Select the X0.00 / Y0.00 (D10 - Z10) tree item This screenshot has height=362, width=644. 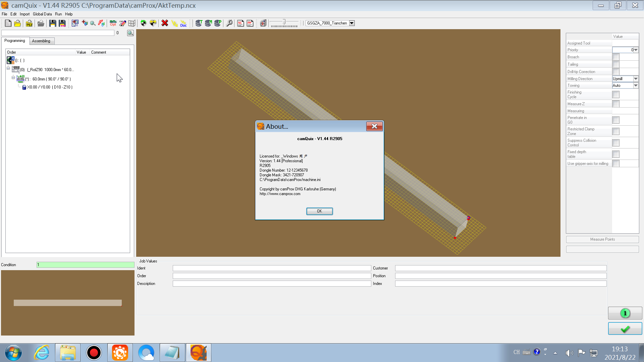50,87
